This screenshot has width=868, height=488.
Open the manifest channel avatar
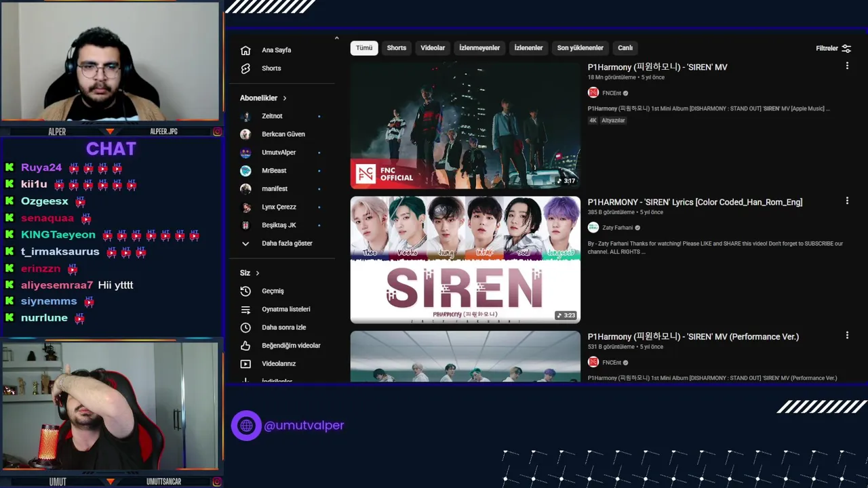tap(245, 188)
